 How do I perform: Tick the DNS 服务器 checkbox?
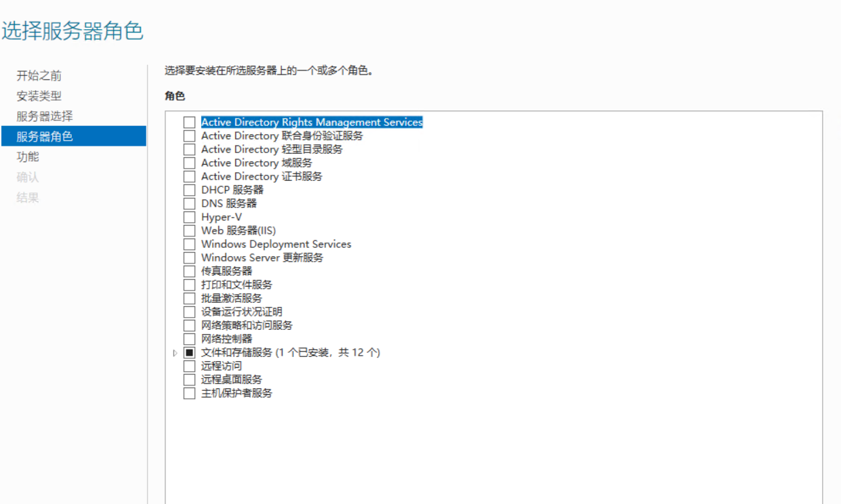coord(189,204)
